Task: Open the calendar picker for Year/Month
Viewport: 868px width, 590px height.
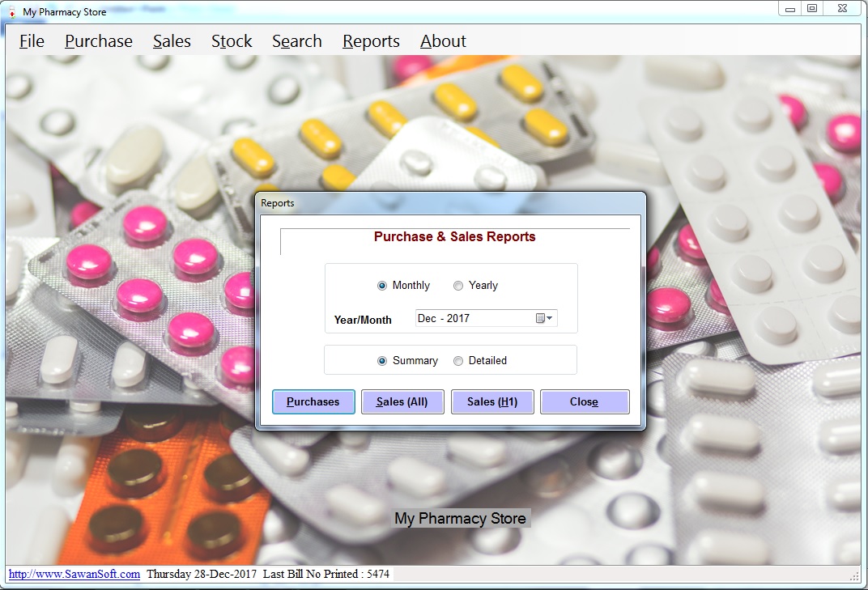Action: click(x=544, y=319)
